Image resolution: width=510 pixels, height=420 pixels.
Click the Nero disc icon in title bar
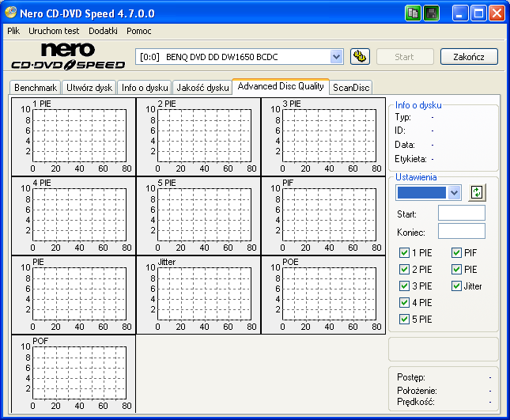pyautogui.click(x=10, y=13)
